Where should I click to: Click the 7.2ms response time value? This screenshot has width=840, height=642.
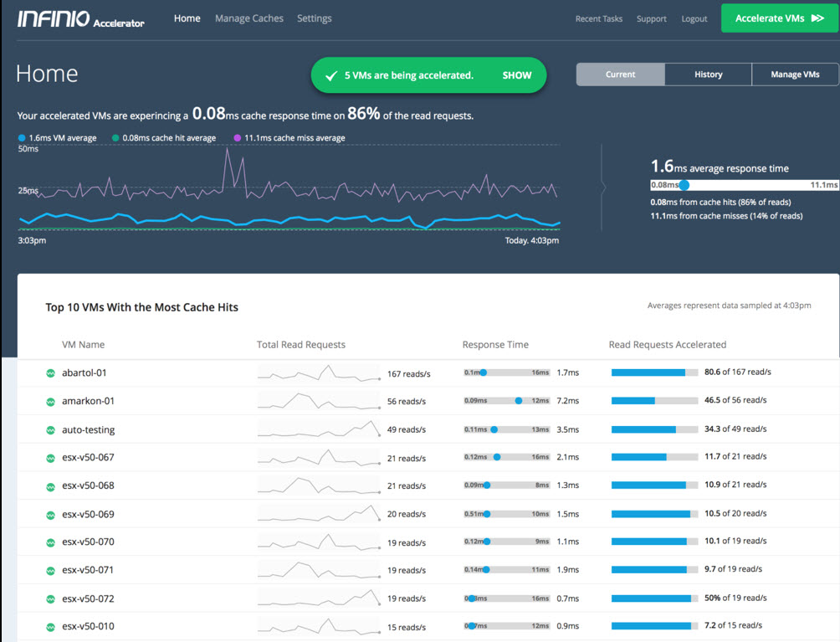[x=568, y=401]
